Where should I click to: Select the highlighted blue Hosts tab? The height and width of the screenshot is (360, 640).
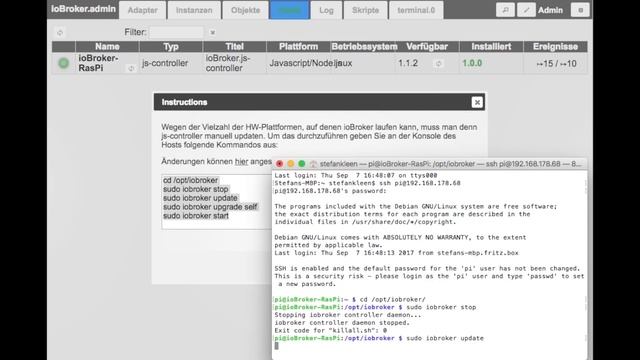click(289, 10)
